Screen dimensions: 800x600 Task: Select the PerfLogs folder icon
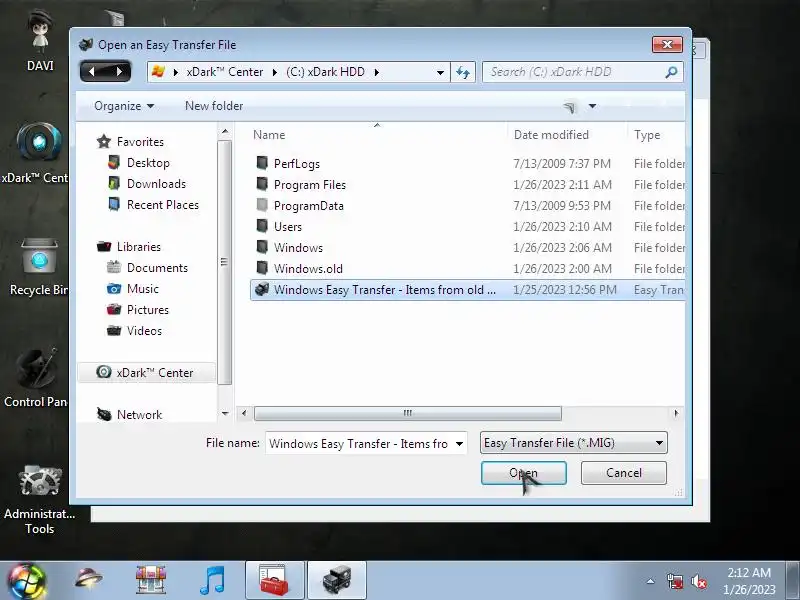click(x=262, y=163)
